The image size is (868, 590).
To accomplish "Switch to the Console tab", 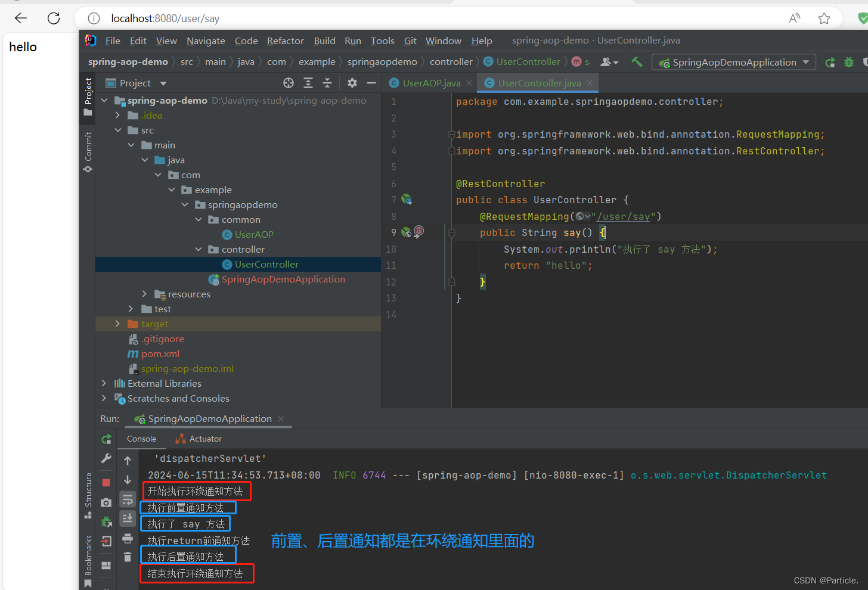I will 141,439.
